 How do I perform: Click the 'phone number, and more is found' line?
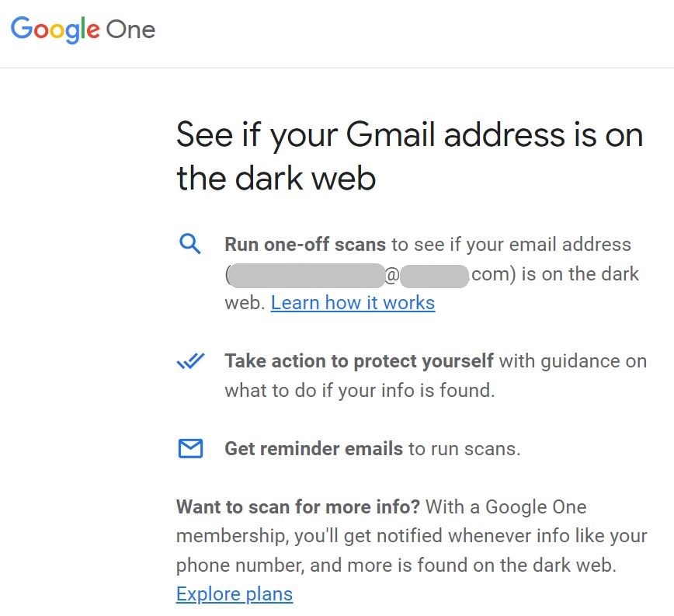(396, 565)
